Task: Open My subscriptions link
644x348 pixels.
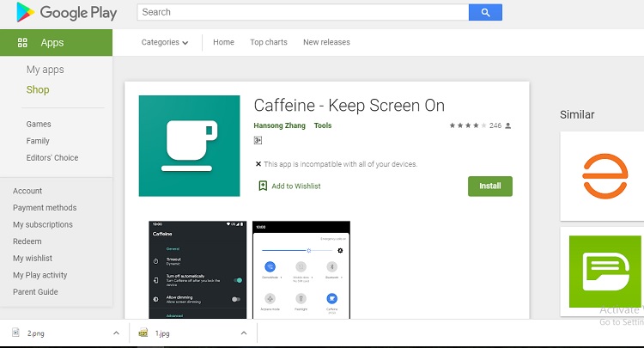Action: [x=43, y=225]
